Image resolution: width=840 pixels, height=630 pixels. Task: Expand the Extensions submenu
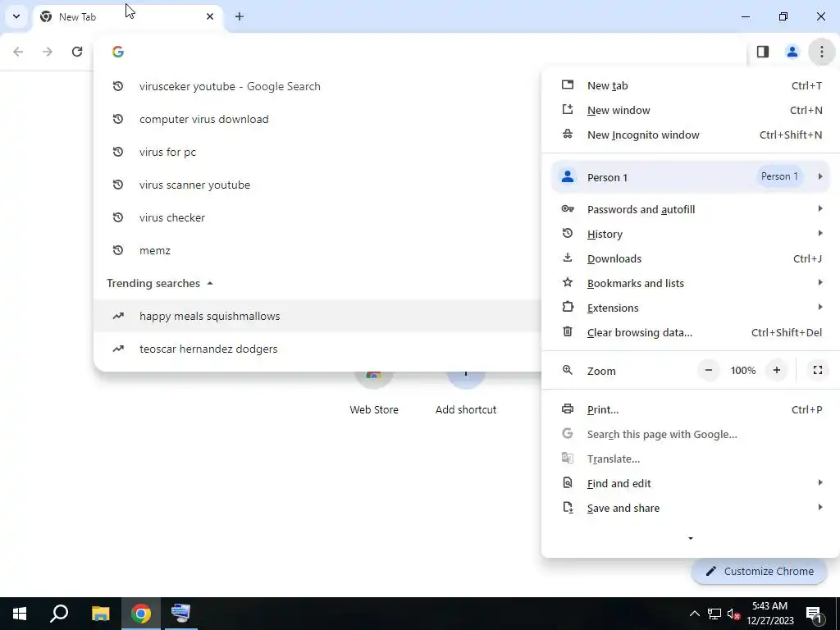(x=691, y=308)
